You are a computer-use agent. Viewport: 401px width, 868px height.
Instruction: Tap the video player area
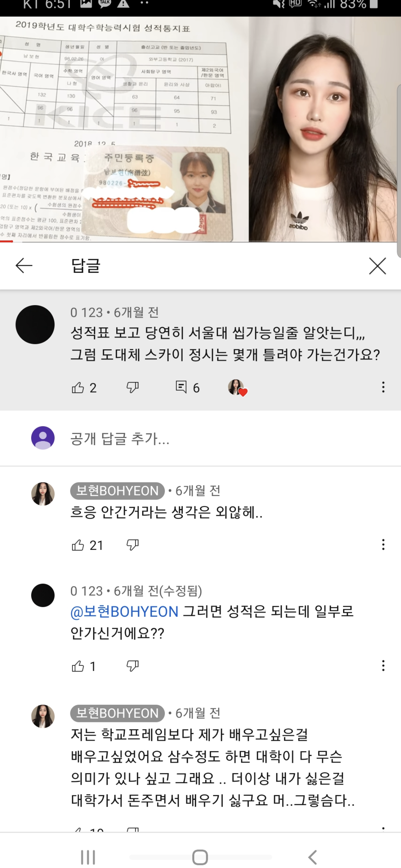[200, 129]
